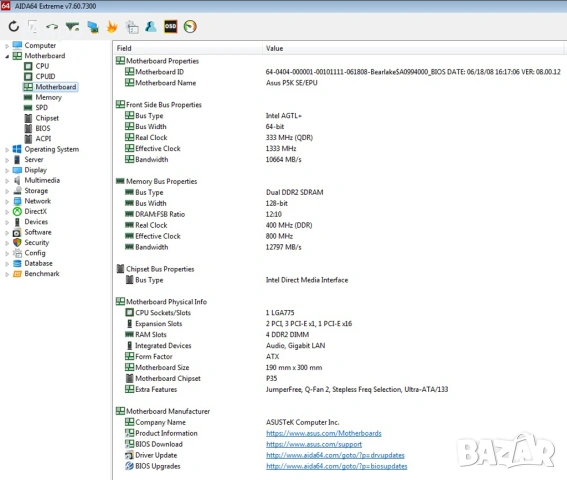This screenshot has width=567, height=480.
Task: Open the green circular update icon
Action: (x=190, y=26)
